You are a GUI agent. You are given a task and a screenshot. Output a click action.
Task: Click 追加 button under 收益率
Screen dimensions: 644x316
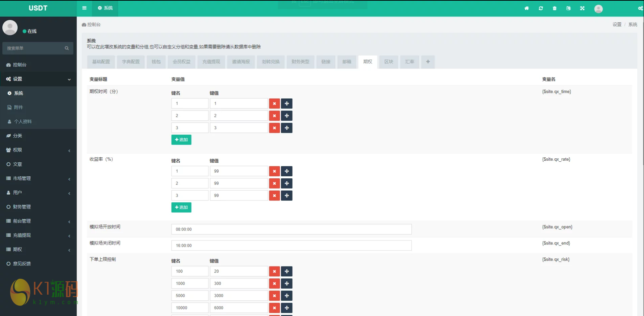[x=181, y=208]
